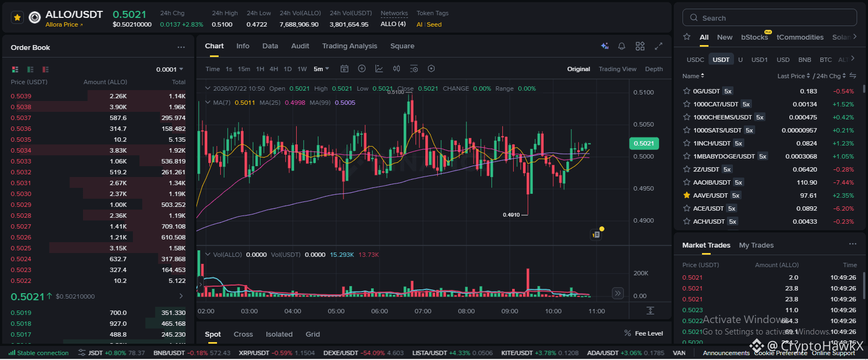
Task: Click in the market Search field
Action: click(x=769, y=18)
